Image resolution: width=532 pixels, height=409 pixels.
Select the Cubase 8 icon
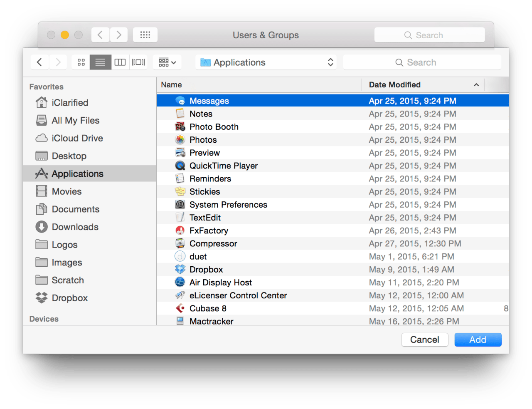coord(180,308)
